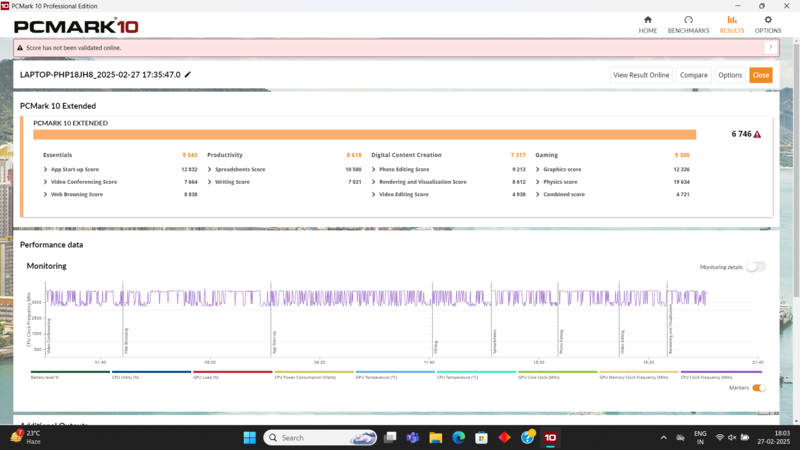Open the Results section
This screenshot has height=450, width=800.
tap(732, 24)
